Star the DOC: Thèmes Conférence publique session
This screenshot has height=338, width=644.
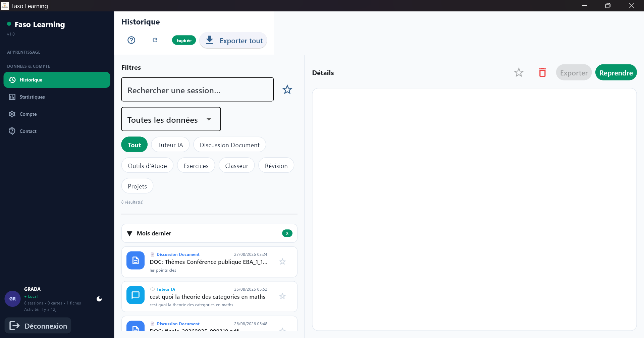tap(282, 262)
